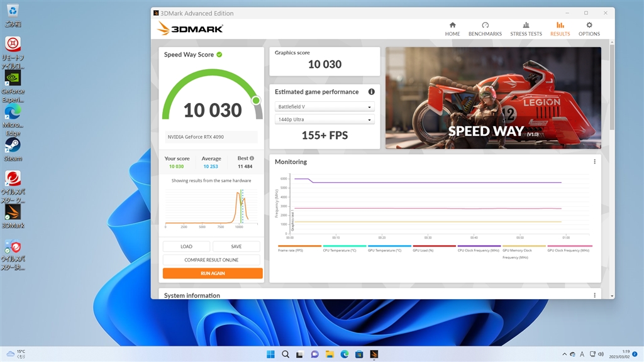This screenshot has width=644, height=362.
Task: Toggle the GPU Clock Frequency legend item
Action: click(570, 248)
